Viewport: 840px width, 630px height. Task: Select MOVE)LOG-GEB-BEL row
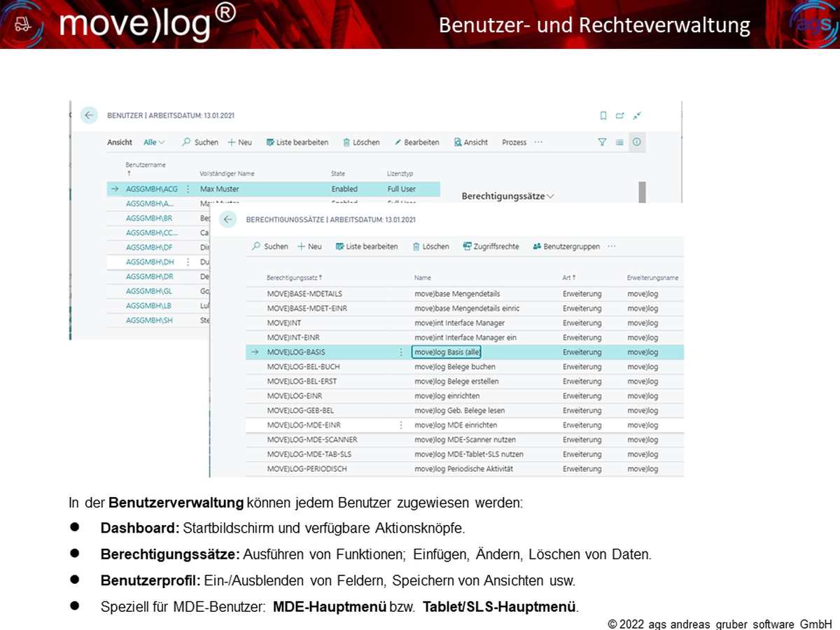[465, 410]
